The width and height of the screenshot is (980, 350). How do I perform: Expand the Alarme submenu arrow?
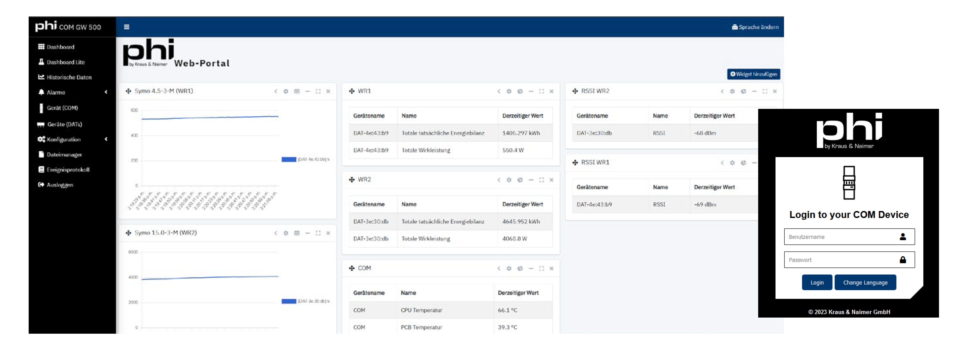[106, 92]
